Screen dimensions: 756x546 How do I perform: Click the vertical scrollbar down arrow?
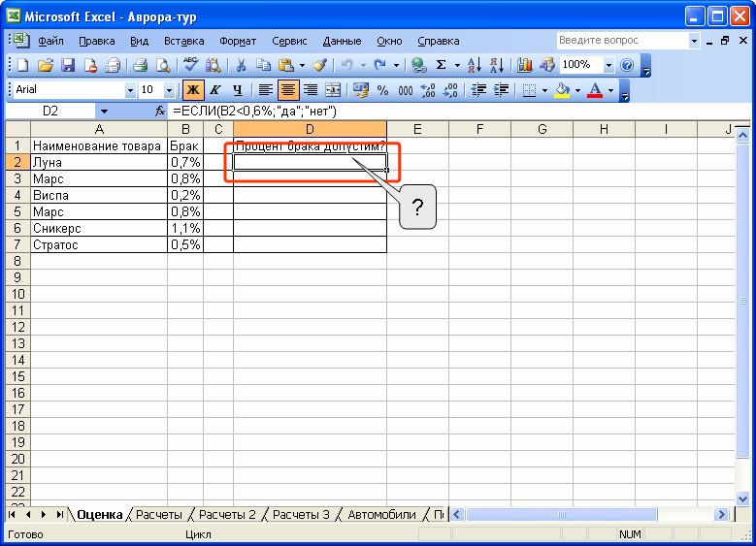tap(742, 498)
